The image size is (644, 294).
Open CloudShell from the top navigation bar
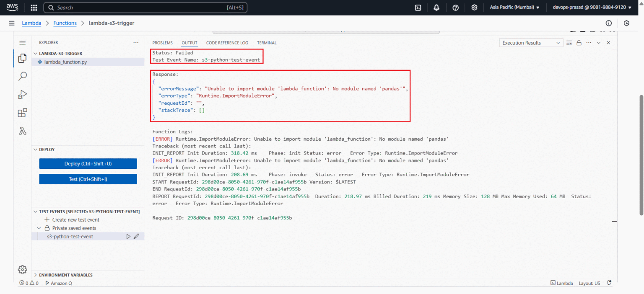(418, 7)
